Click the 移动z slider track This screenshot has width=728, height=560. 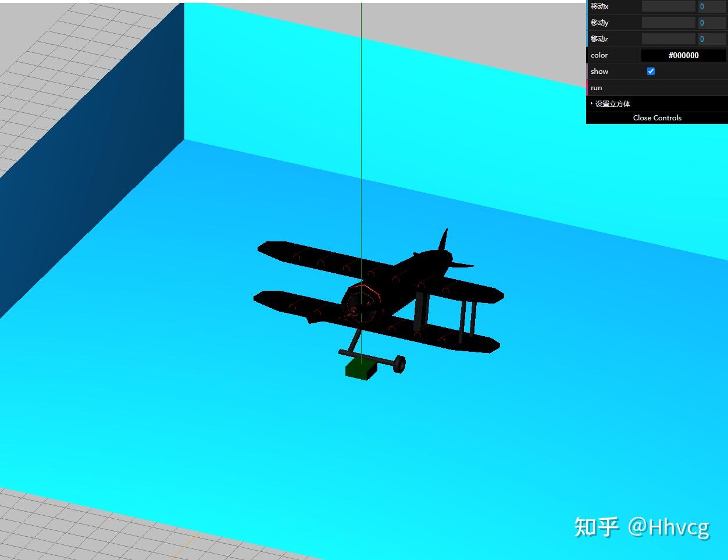(668, 39)
